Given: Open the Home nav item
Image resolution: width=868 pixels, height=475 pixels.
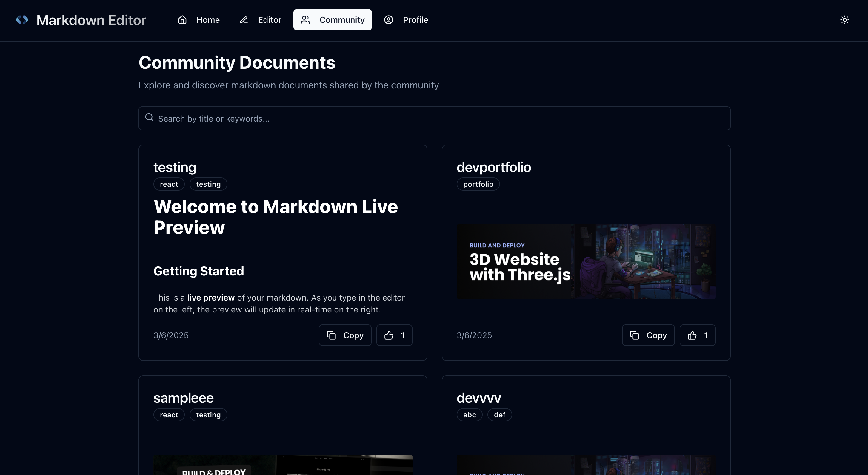Looking at the screenshot, I should pos(199,20).
